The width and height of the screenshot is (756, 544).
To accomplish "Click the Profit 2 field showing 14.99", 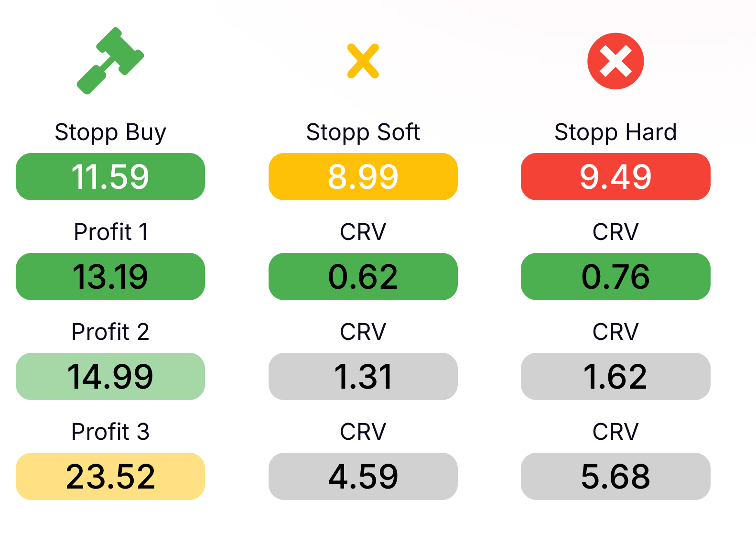I will click(x=110, y=376).
